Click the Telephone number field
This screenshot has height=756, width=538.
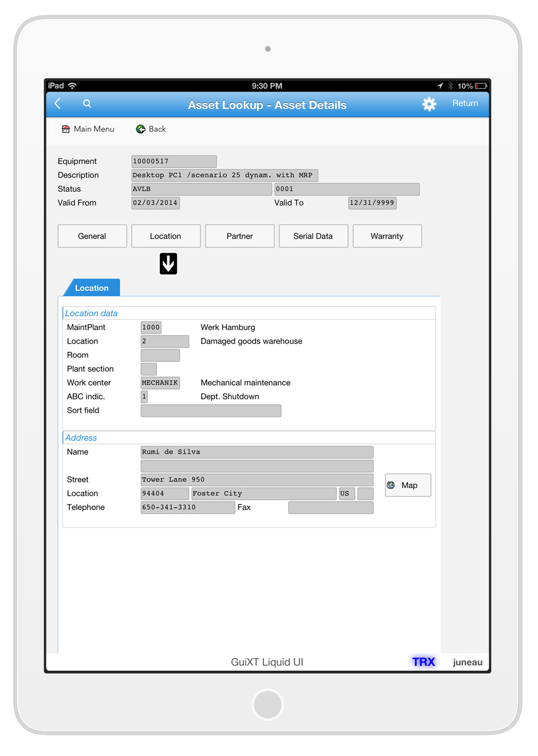(187, 507)
